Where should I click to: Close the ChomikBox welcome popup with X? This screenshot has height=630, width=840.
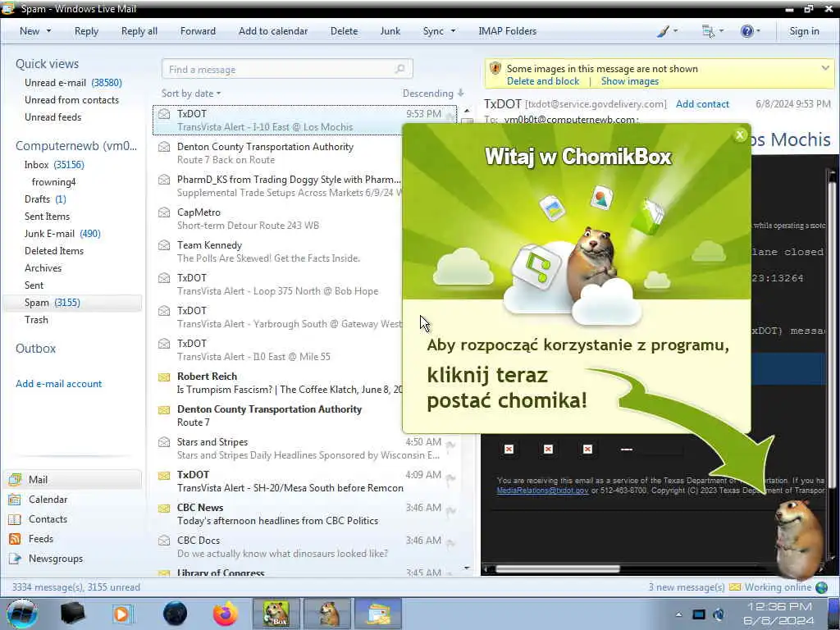740,135
